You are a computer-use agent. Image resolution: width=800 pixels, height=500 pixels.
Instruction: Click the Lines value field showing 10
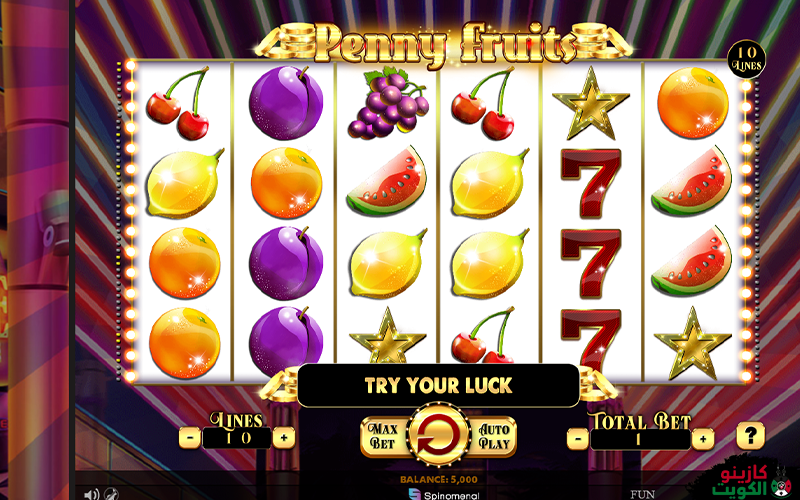(x=237, y=438)
